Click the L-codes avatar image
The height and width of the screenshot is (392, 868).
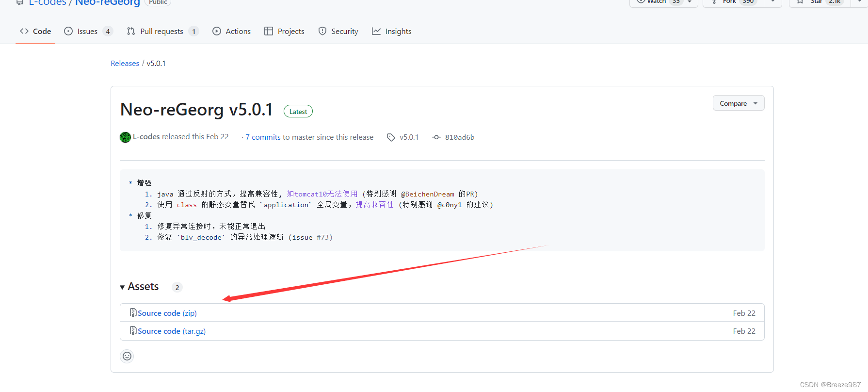coord(125,137)
